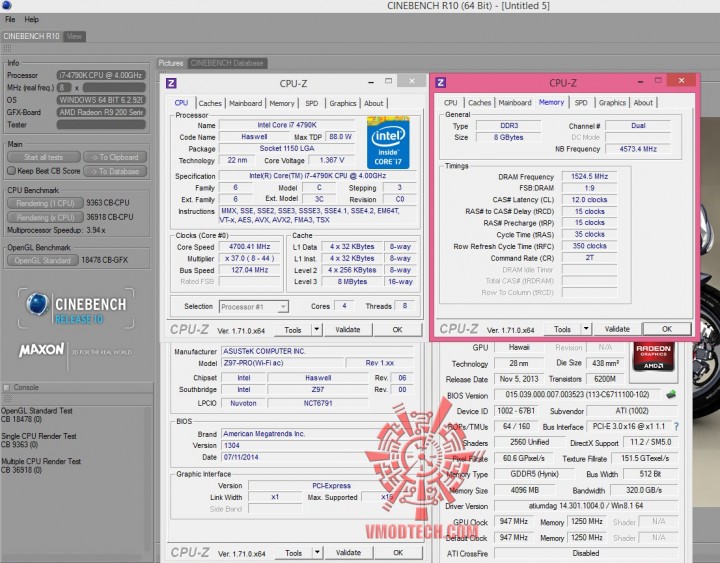Screen dimensions: 720x563
Task: Open Tools dropdown arrow in Mainboard window
Action: point(317,552)
